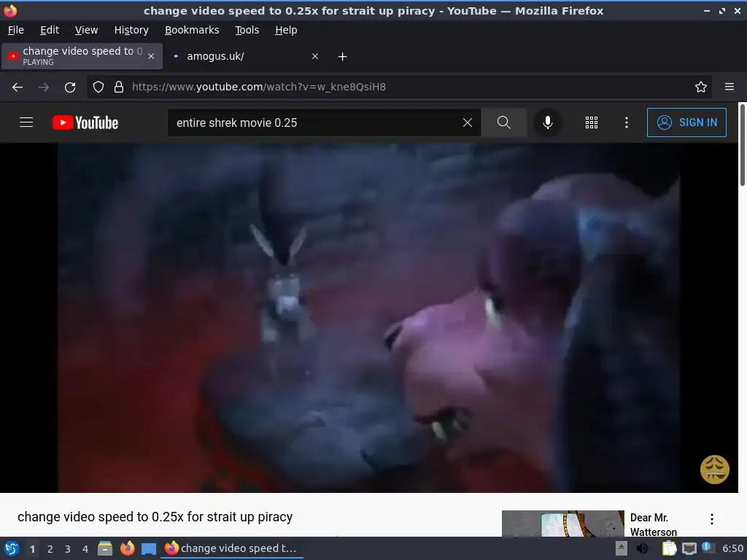The width and height of the screenshot is (747, 560).
Task: Switch to workspace 4
Action: (85, 549)
